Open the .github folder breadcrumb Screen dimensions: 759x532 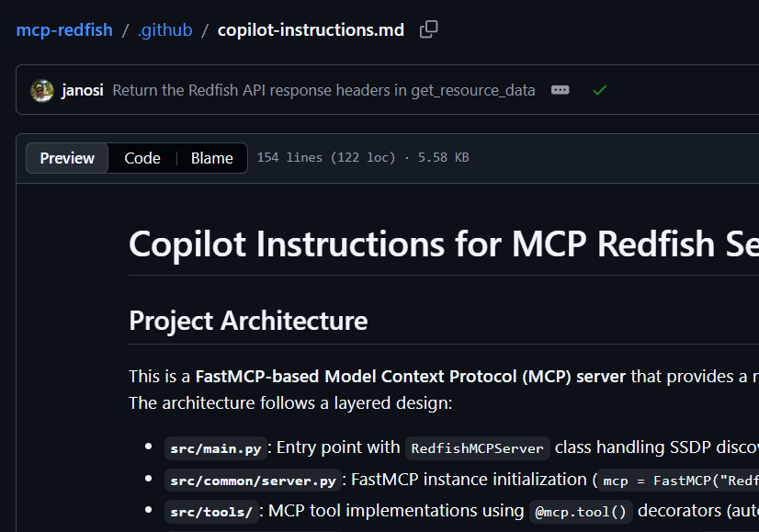164,28
